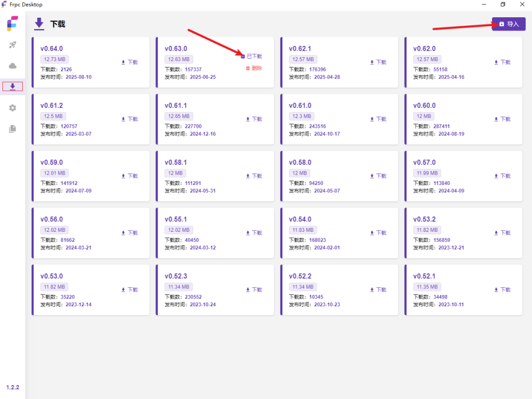
Task: Click the Frpc Desktop logo in the sidebar
Action: 12,24
